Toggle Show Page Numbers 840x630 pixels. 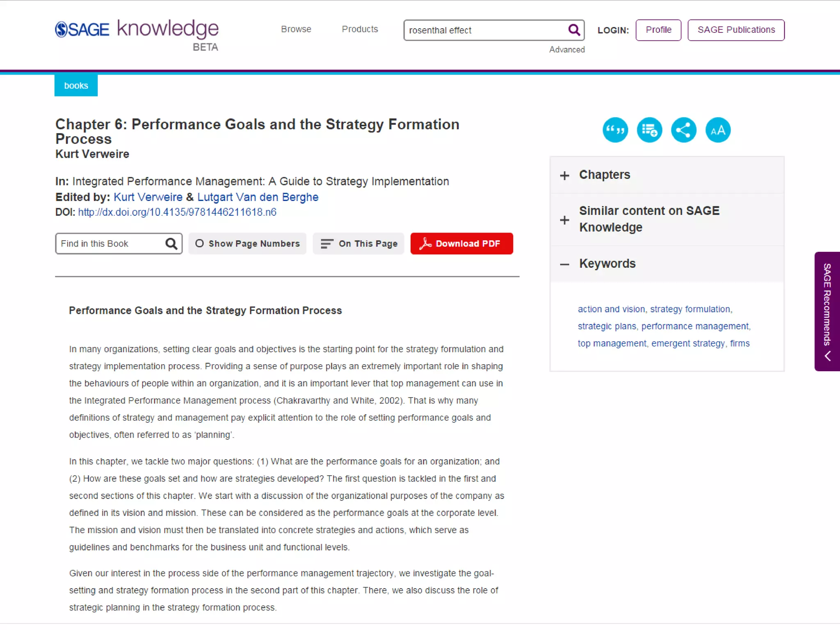point(247,244)
